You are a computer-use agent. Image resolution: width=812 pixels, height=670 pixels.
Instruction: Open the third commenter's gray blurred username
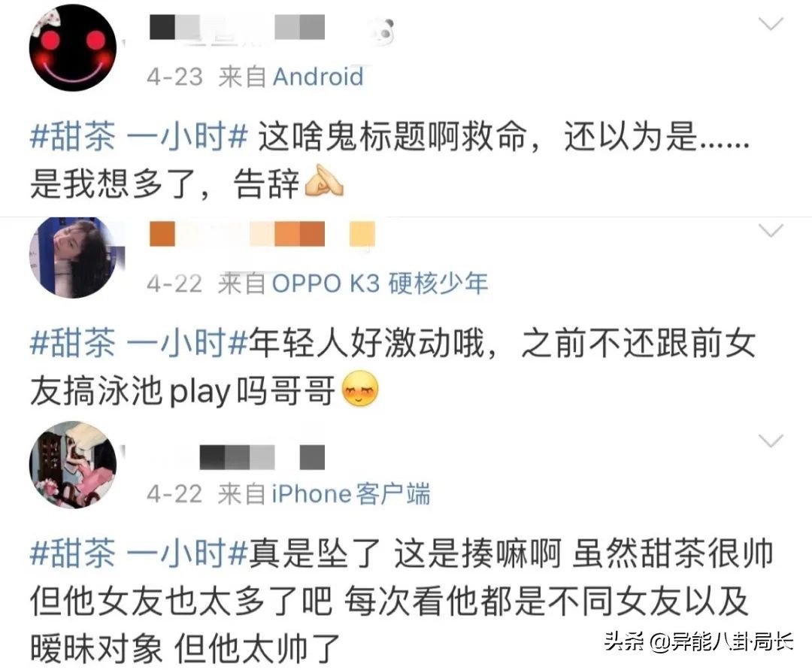tap(262, 457)
